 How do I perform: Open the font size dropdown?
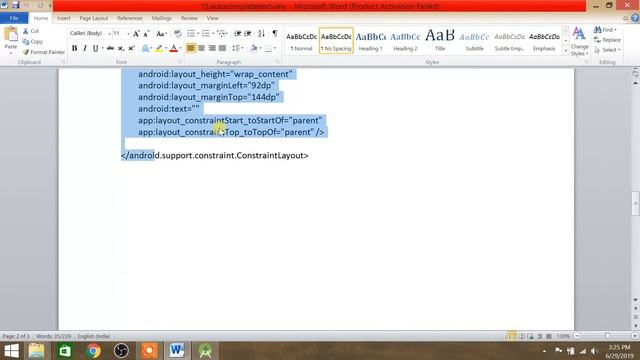tap(128, 33)
